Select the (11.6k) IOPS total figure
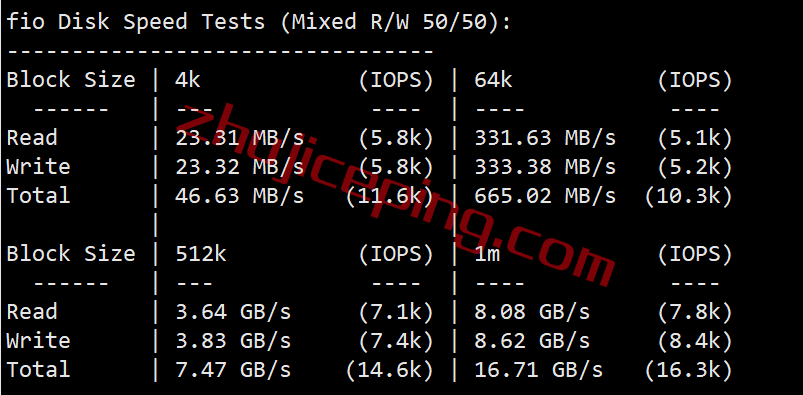 [389, 196]
